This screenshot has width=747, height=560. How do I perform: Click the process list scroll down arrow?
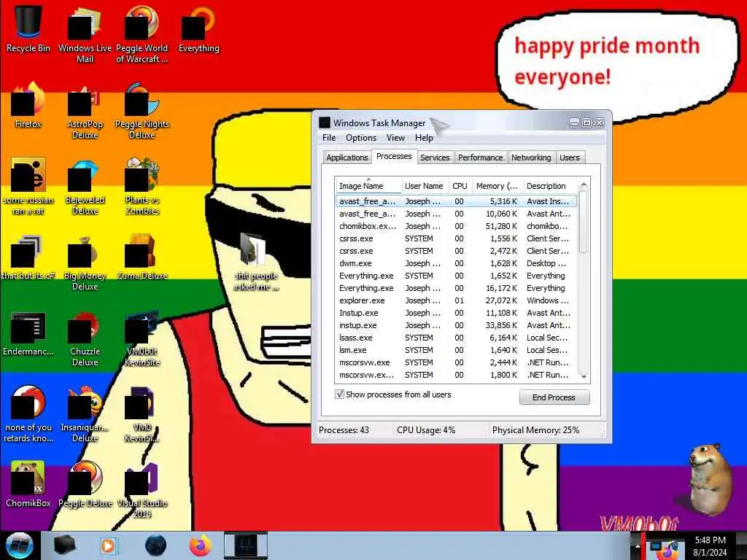coord(584,376)
